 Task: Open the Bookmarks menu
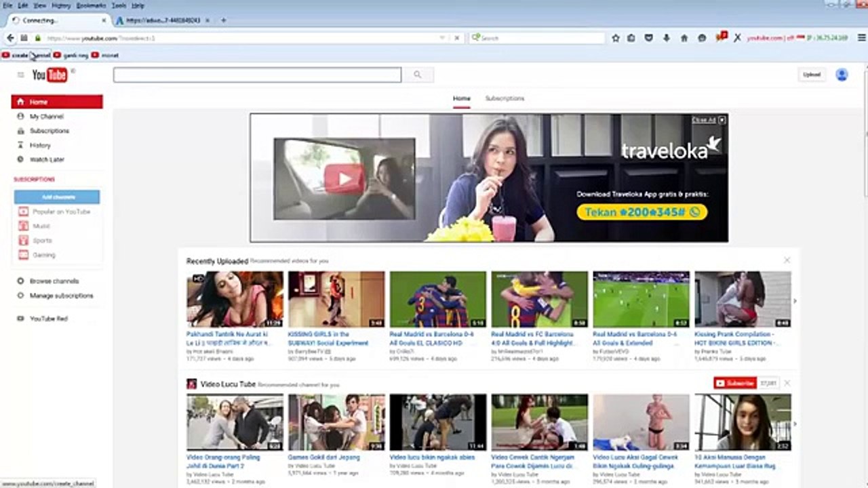pyautogui.click(x=92, y=5)
